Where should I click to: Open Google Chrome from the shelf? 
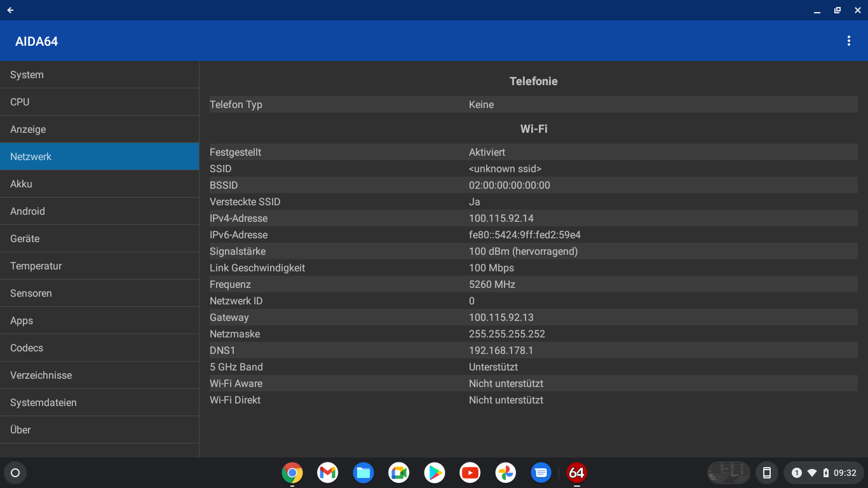click(x=292, y=473)
